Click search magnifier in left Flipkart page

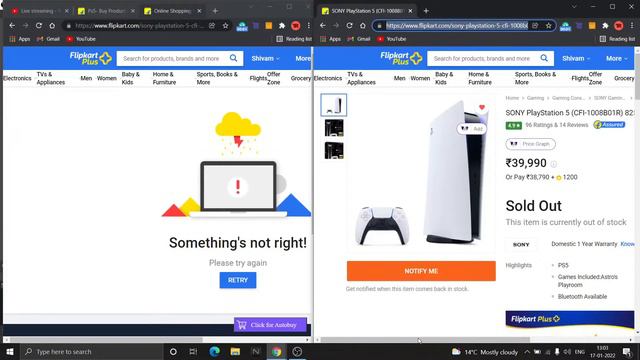pos(233,58)
